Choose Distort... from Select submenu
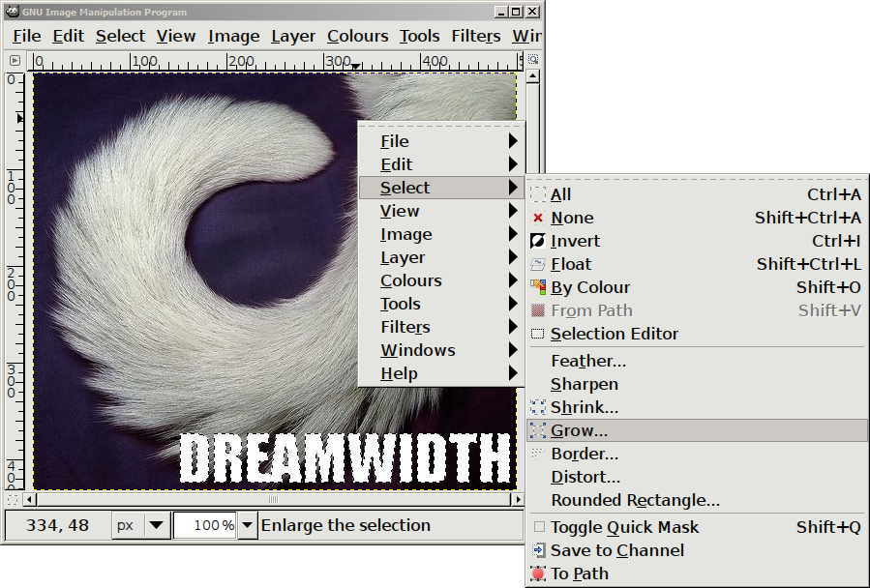Viewport: 870px width, 588px height. [697, 477]
